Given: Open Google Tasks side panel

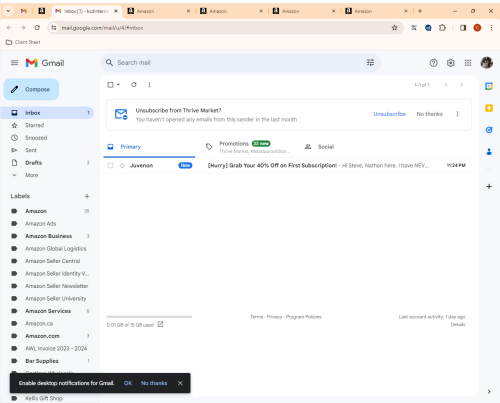Looking at the screenshot, I should coord(489,130).
